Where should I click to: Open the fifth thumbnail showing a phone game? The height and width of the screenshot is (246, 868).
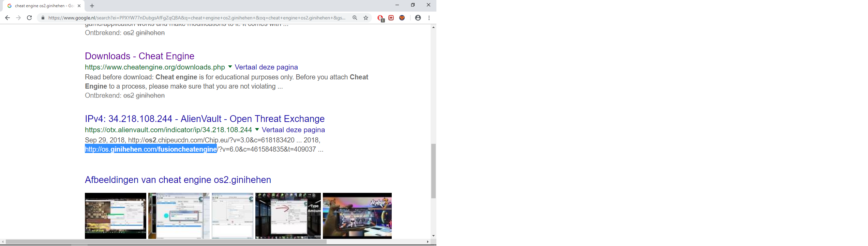pyautogui.click(x=357, y=216)
